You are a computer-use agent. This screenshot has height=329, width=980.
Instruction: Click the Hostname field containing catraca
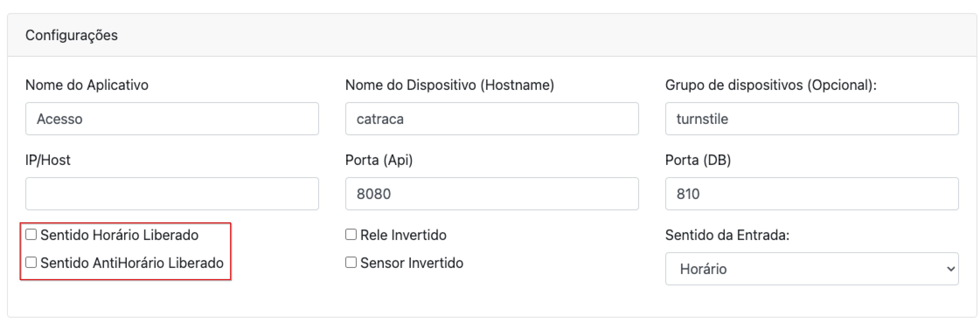pyautogui.click(x=492, y=119)
